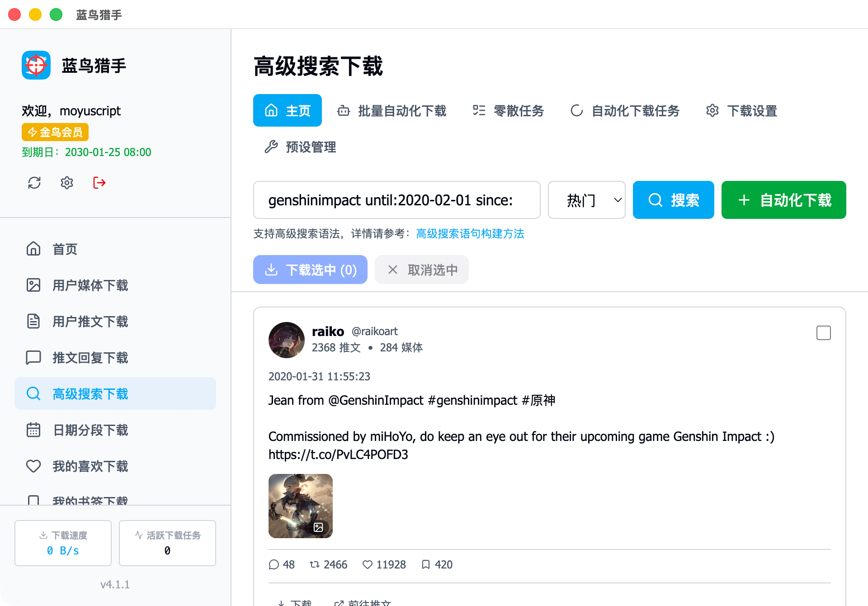Viewport: 868px width, 606px height.
Task: Switch to 批量自动化下载 tab
Action: (392, 111)
